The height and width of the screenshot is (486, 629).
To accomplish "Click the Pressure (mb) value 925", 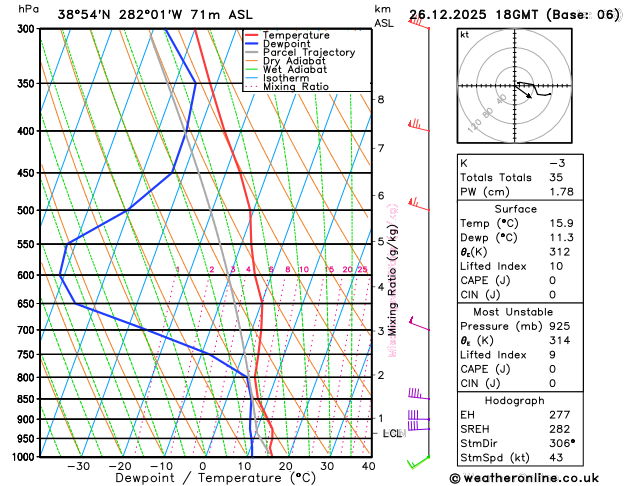I will [x=560, y=326].
